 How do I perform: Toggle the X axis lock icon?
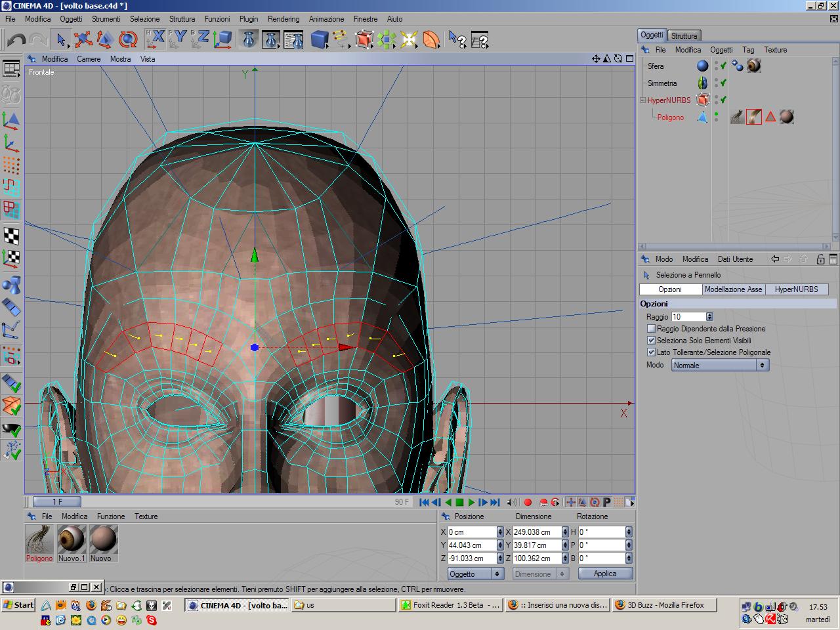[156, 39]
